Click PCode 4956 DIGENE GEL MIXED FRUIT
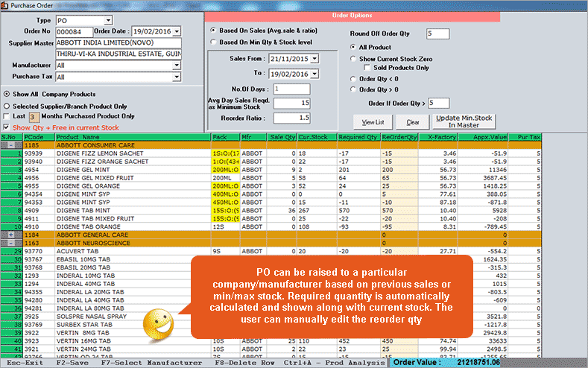The image size is (588, 368). (x=39, y=178)
